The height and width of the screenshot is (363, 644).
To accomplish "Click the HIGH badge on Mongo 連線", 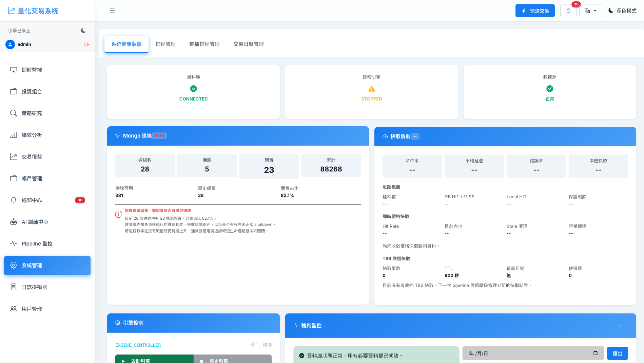I will pyautogui.click(x=159, y=136).
